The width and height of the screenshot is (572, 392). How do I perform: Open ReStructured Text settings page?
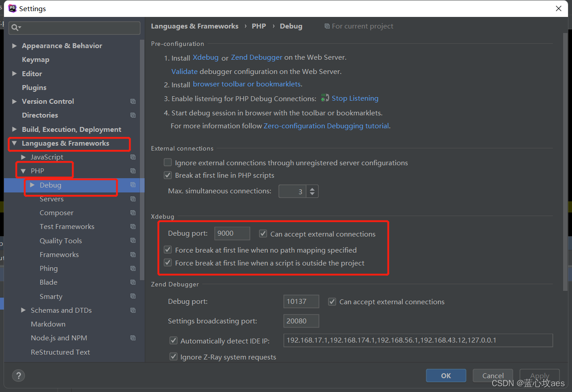61,352
